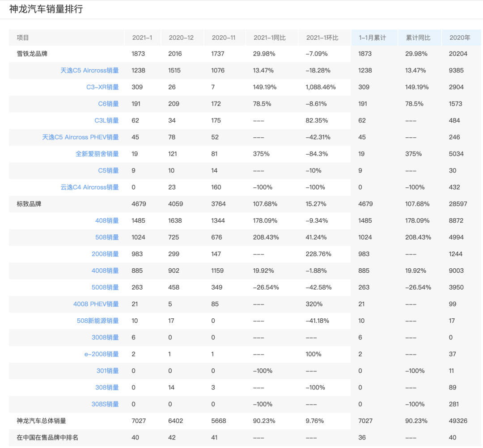Open the 4008销量 link
Screen dimensions: 483x448
pyautogui.click(x=105, y=270)
